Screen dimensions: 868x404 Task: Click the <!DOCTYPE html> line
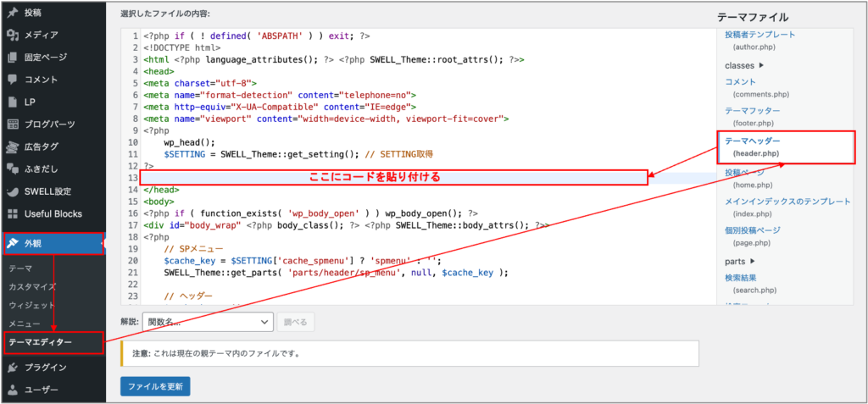(x=182, y=47)
